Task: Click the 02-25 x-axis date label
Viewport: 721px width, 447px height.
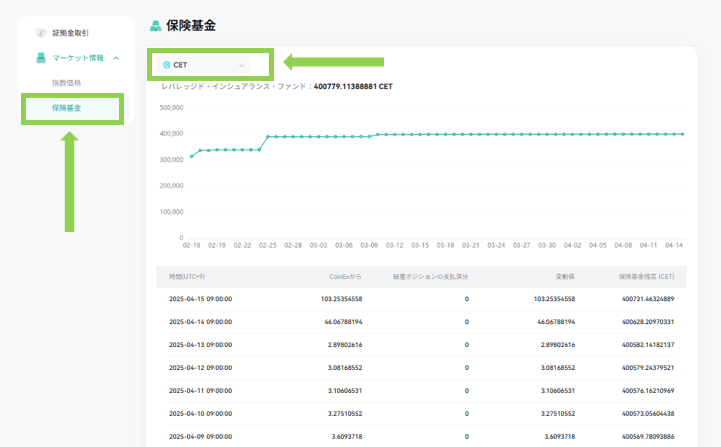Action: click(x=268, y=246)
